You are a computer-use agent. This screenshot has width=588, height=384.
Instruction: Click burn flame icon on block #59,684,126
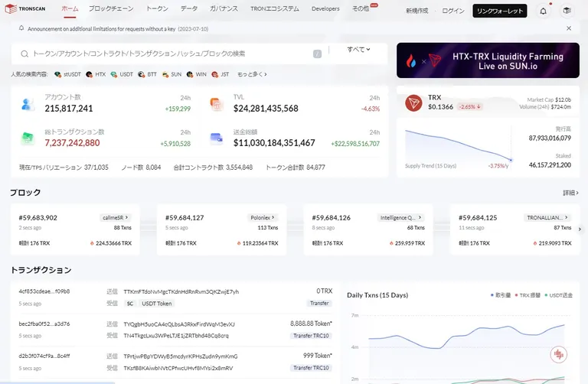[x=391, y=243]
